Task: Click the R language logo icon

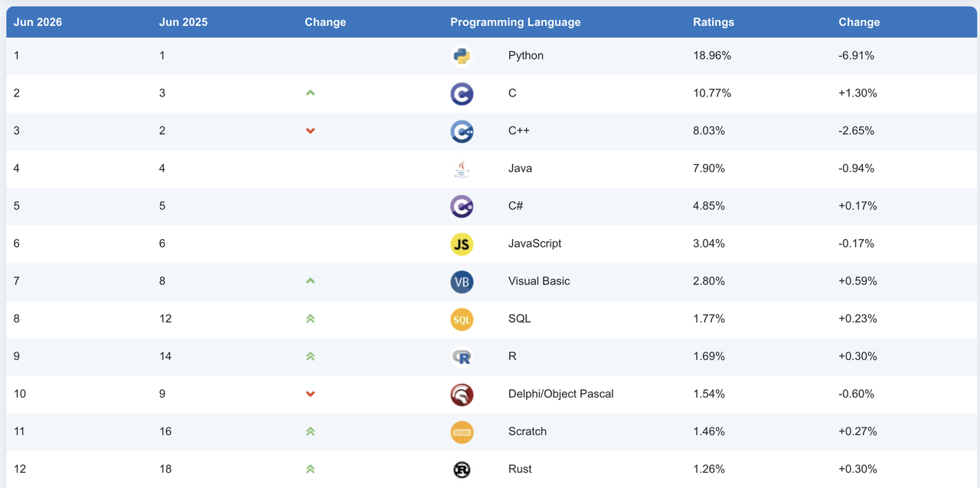Action: (x=462, y=356)
